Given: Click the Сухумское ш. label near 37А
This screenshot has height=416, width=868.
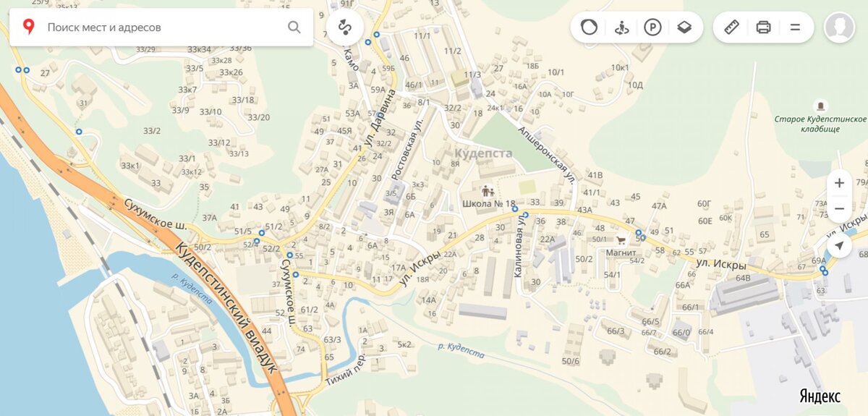Looking at the screenshot, I should (156, 214).
